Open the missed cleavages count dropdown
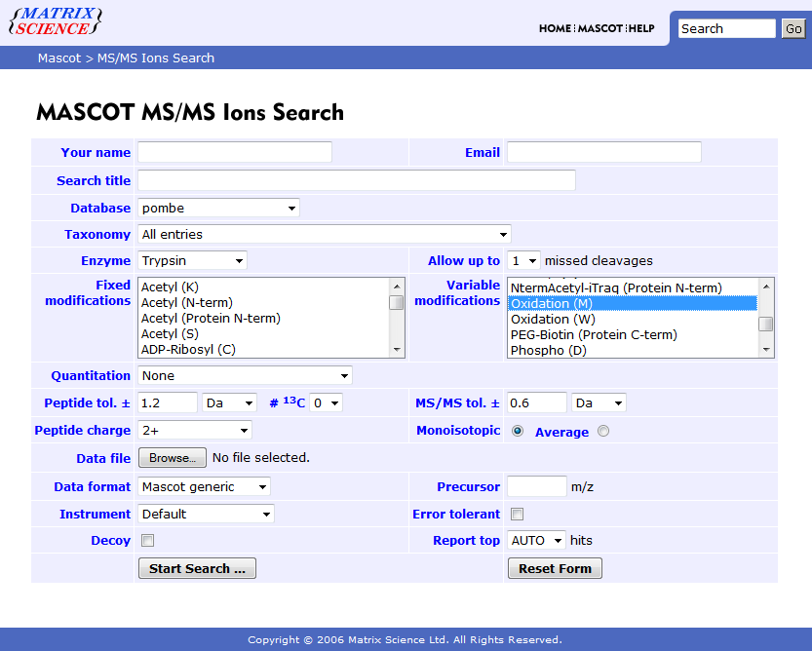Viewport: 812px width, 651px height. click(x=523, y=260)
